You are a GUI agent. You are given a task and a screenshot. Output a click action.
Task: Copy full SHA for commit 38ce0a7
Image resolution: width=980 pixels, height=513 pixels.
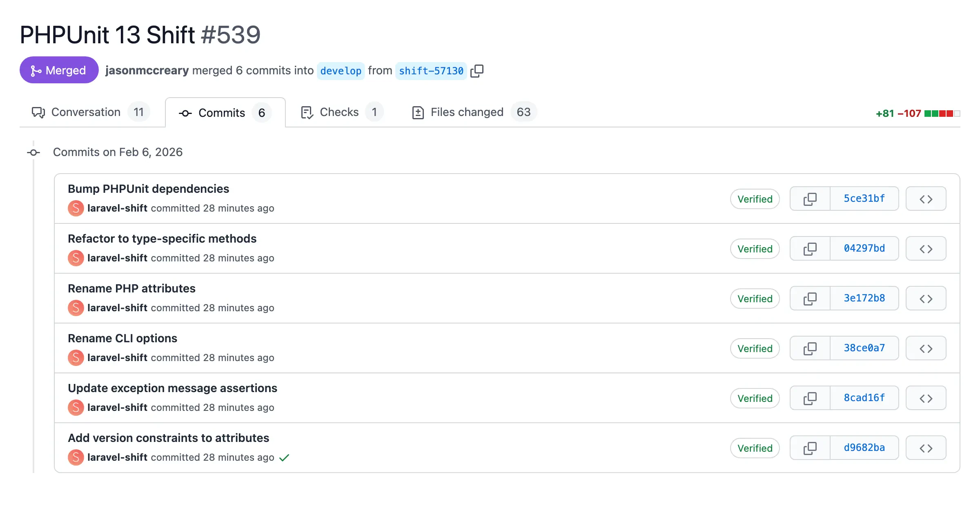(x=810, y=348)
